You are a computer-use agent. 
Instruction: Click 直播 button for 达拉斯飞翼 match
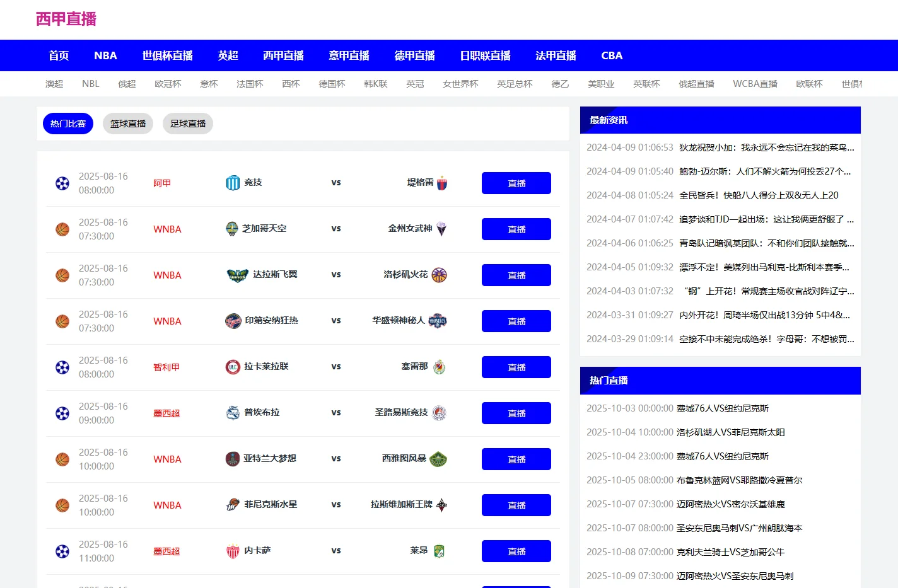(516, 275)
